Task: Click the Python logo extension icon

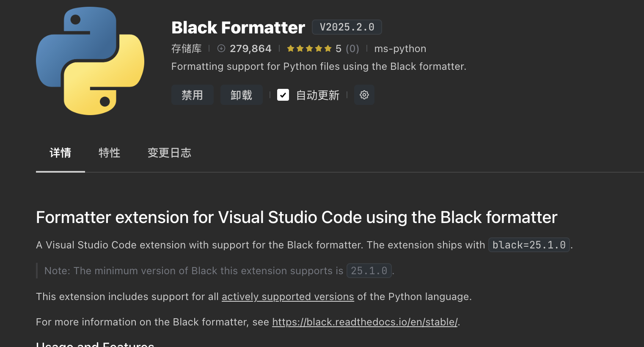Action: [x=90, y=61]
